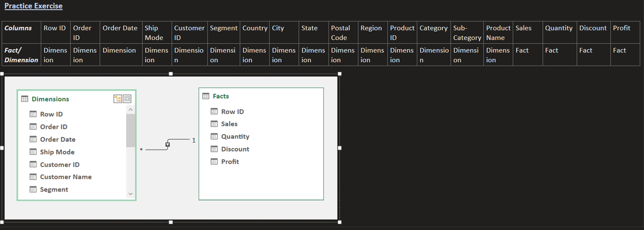The image size is (644, 230).
Task: Click the column icon next to Order ID
Action: pyautogui.click(x=33, y=127)
